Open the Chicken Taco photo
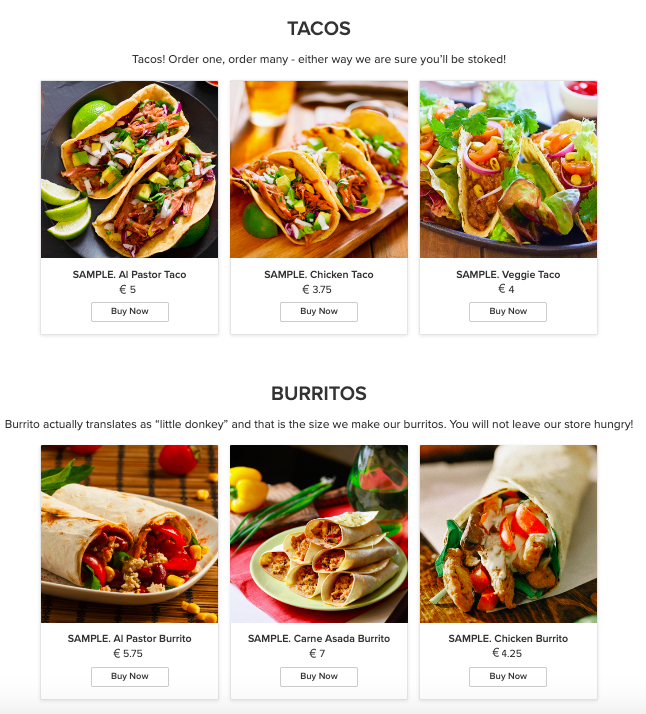 tap(319, 169)
